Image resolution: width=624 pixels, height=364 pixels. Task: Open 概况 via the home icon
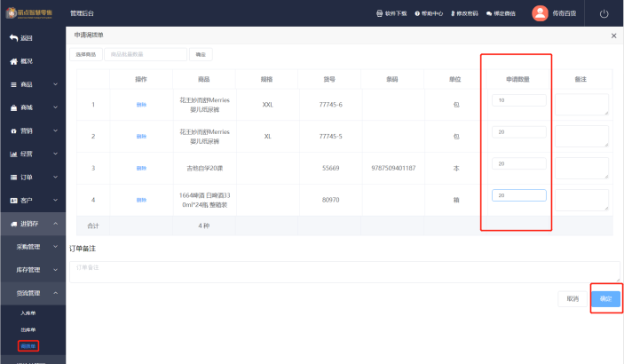(13, 61)
